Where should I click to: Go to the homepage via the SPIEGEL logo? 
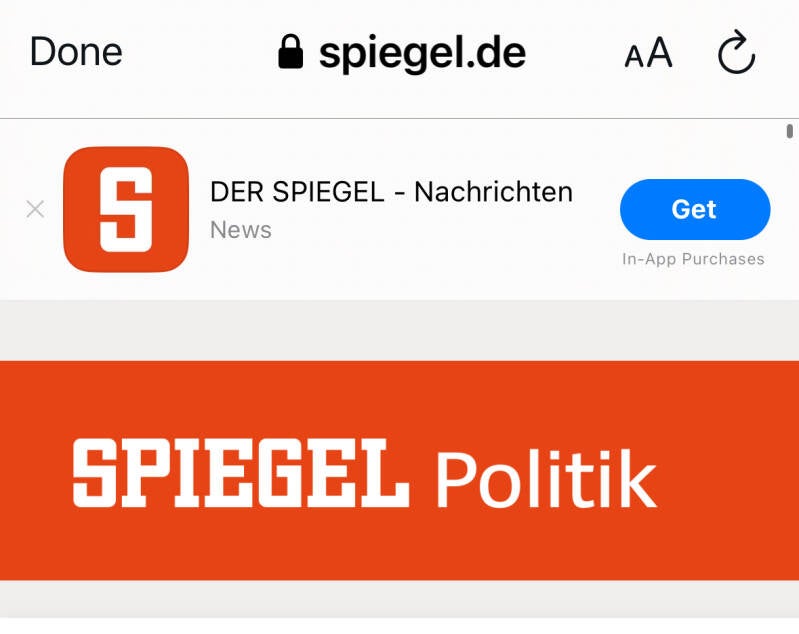[241, 474]
